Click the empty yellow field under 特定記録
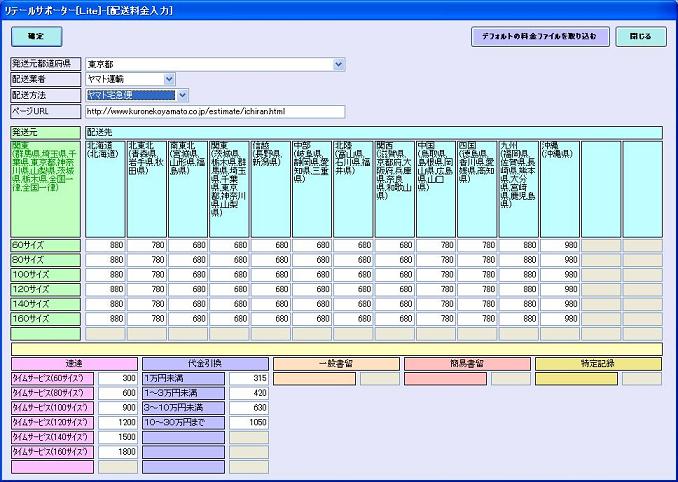This screenshot has height=482, width=678. (x=576, y=379)
